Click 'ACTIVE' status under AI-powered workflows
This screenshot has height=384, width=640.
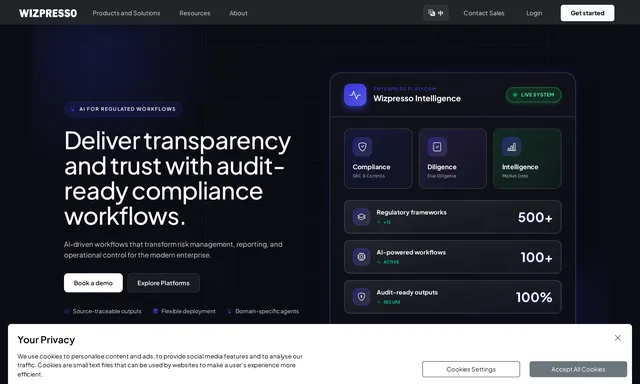click(x=391, y=262)
